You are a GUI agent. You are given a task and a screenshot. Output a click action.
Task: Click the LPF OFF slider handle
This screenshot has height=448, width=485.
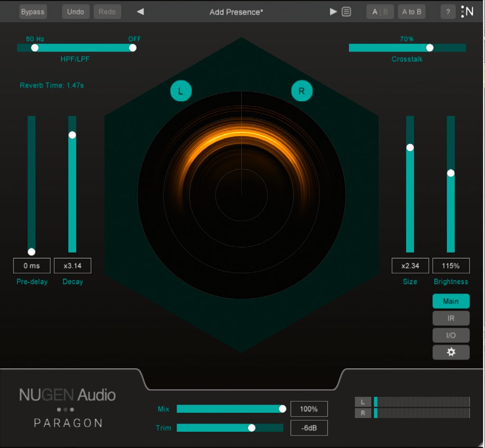coord(133,48)
